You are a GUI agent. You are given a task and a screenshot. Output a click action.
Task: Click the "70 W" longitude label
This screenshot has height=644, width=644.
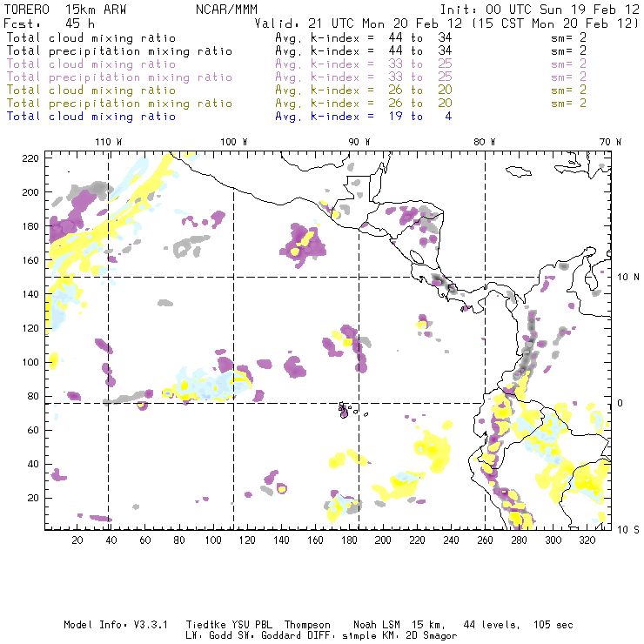[610, 142]
